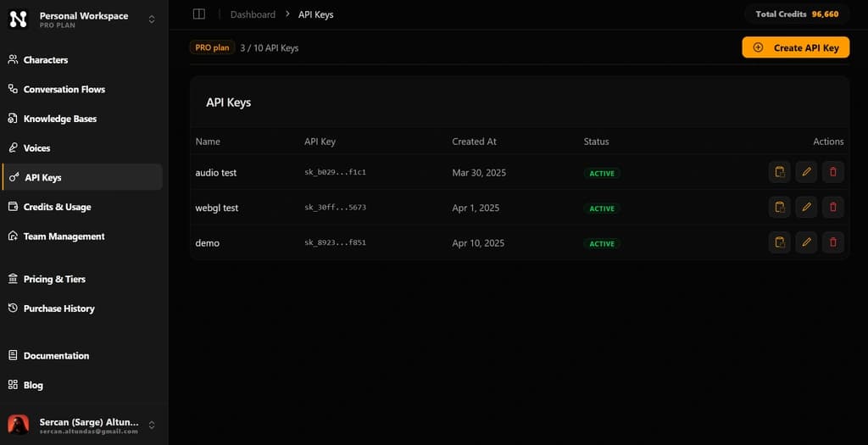Open Documentation link

point(82,356)
